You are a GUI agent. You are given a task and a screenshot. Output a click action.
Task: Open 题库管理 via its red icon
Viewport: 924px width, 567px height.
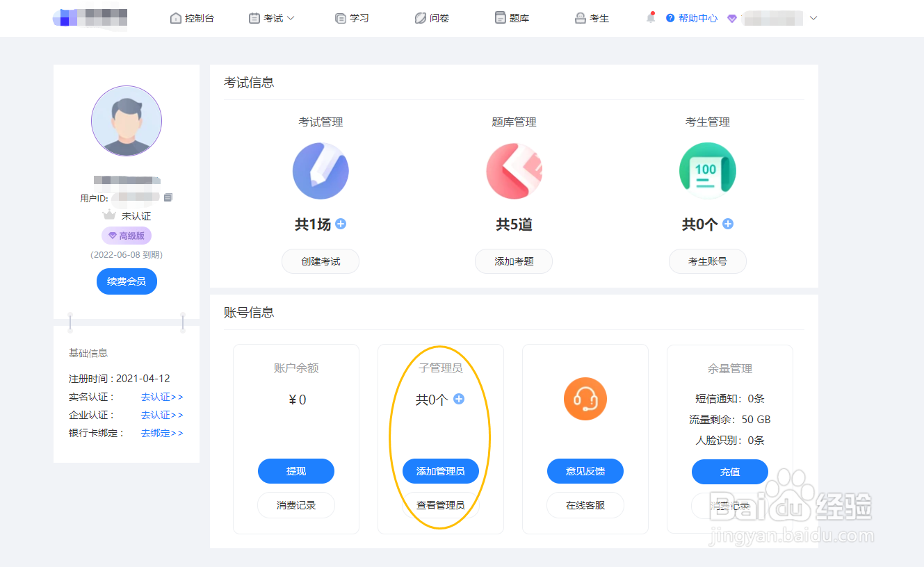click(514, 170)
